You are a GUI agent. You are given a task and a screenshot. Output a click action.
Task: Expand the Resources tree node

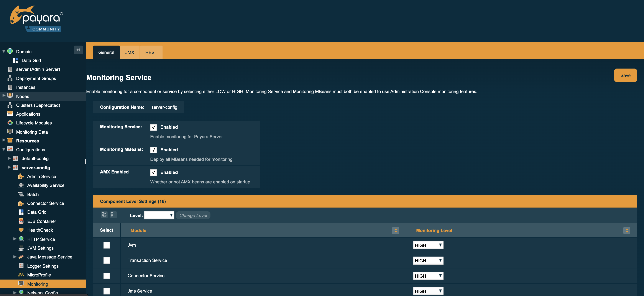4,140
